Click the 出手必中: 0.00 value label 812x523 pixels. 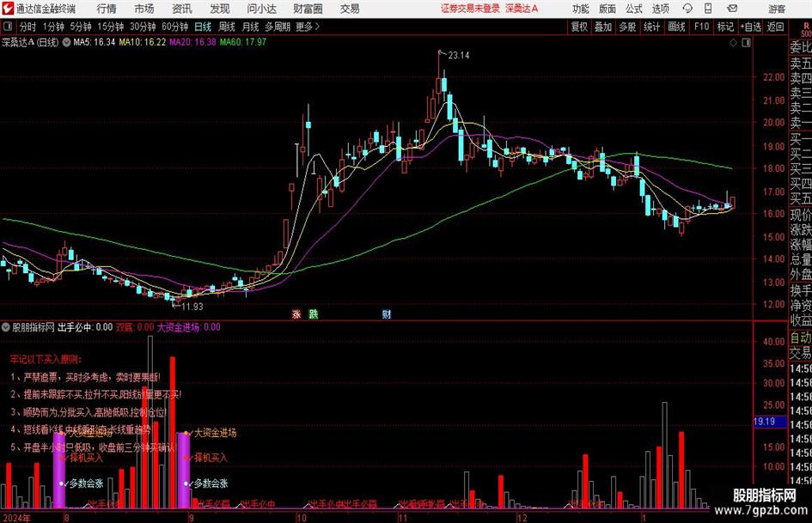tap(85, 327)
